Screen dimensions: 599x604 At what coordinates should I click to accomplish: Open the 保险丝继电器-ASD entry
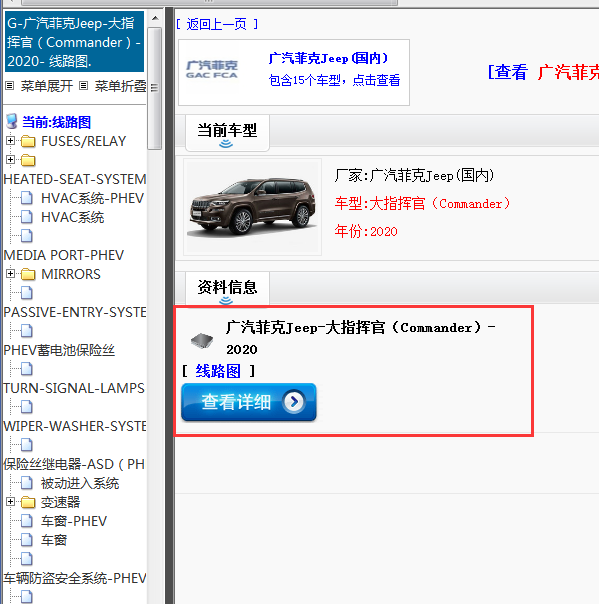click(x=74, y=464)
